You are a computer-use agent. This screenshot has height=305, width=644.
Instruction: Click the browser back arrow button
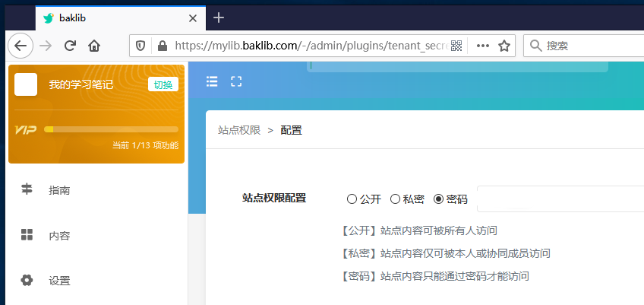(20, 46)
